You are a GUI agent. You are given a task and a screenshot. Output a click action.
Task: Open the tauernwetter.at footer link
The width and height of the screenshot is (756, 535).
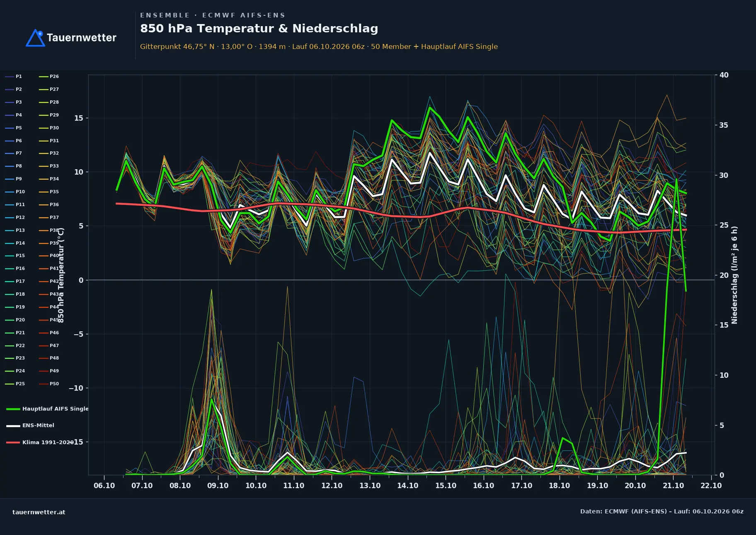tap(39, 512)
